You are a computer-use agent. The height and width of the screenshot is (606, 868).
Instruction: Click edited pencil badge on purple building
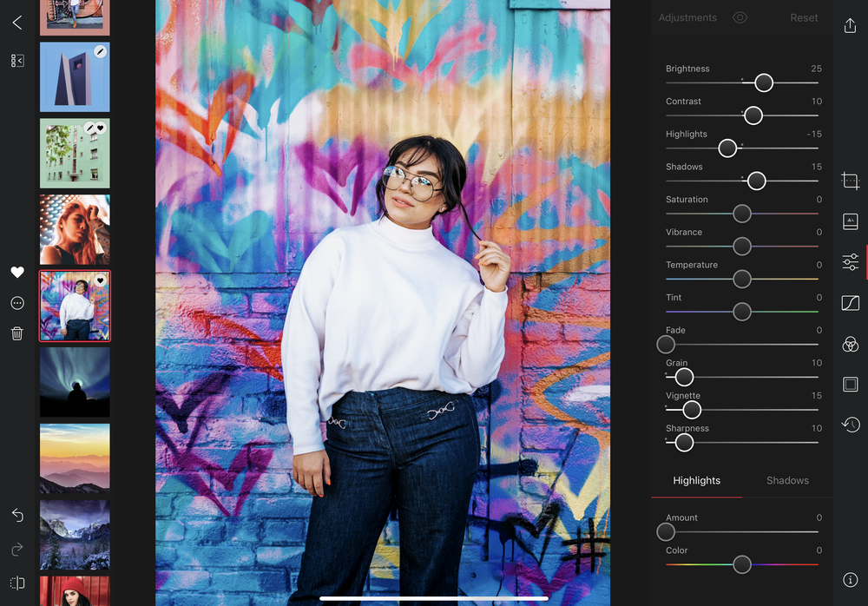(100, 51)
